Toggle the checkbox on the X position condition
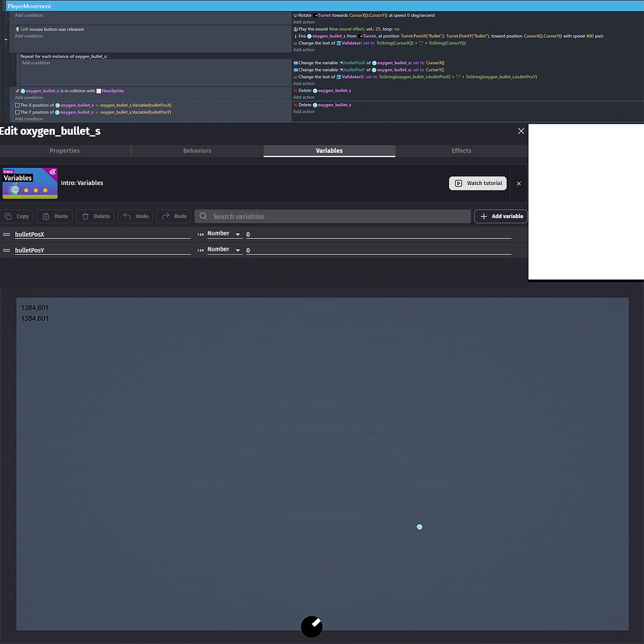The image size is (644, 644). 17,104
